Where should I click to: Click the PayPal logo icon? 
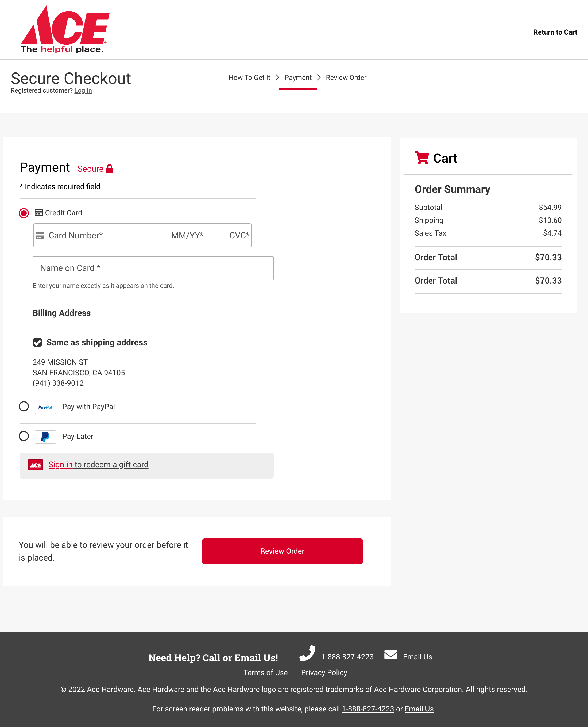[45, 407]
